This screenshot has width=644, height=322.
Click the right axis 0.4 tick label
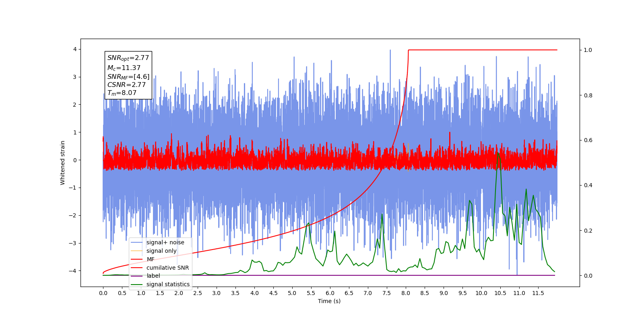click(x=588, y=185)
